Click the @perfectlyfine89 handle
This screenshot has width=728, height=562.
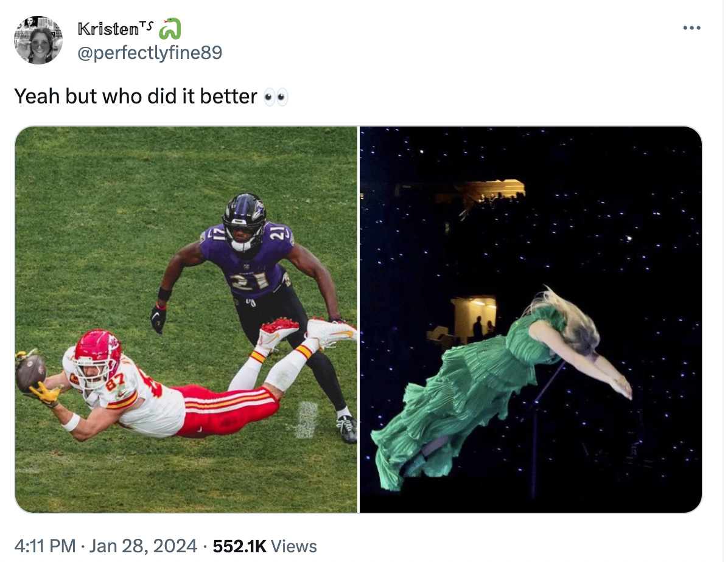[150, 52]
